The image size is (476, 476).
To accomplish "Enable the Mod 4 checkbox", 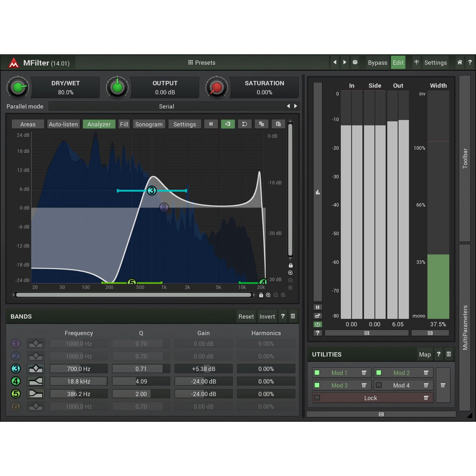I will 379,385.
